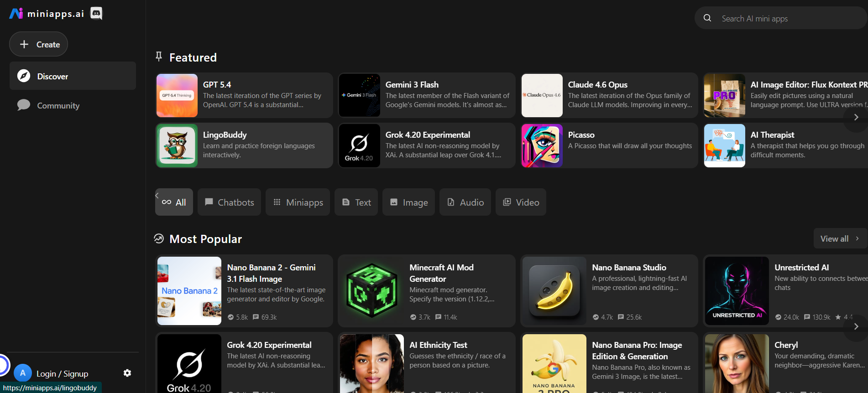Open the Grok 4.20 icon under Most Popular
This screenshot has height=393, width=868.
189,363
